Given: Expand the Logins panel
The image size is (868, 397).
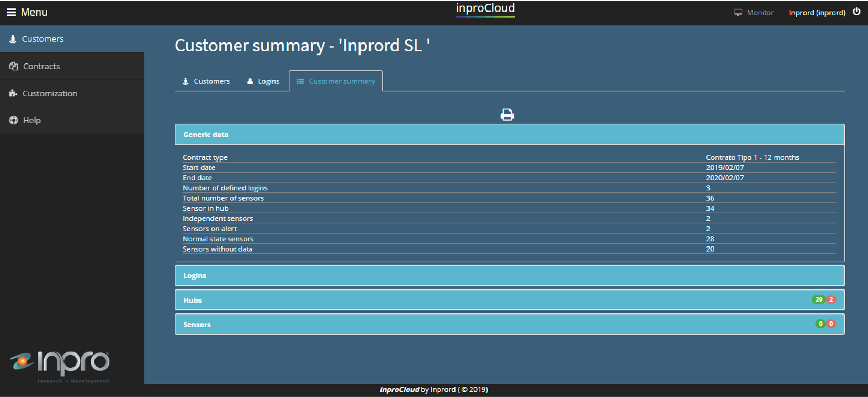Looking at the screenshot, I should (x=510, y=275).
